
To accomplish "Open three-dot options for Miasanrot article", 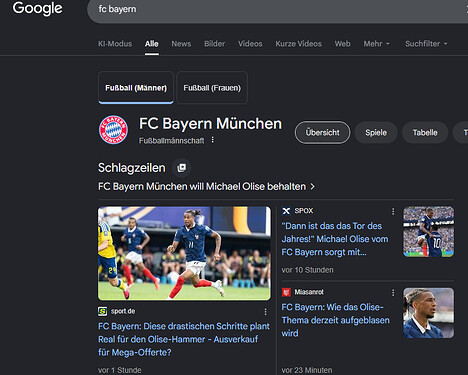I will [393, 293].
